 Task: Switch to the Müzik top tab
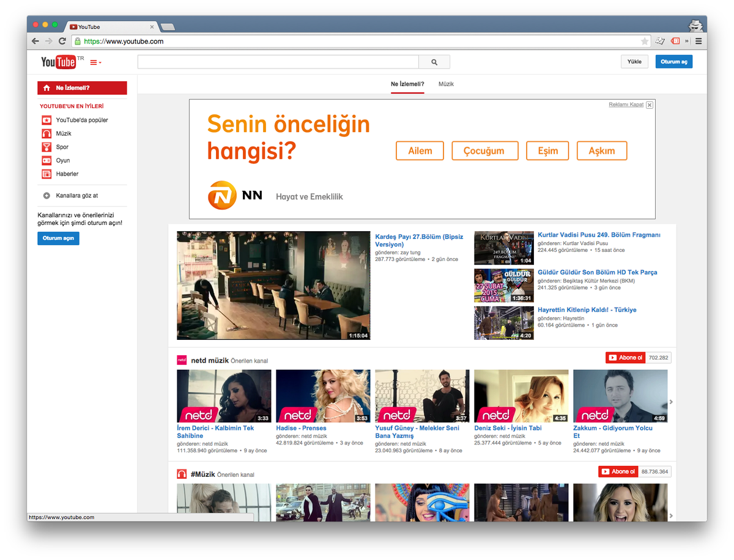(x=446, y=84)
